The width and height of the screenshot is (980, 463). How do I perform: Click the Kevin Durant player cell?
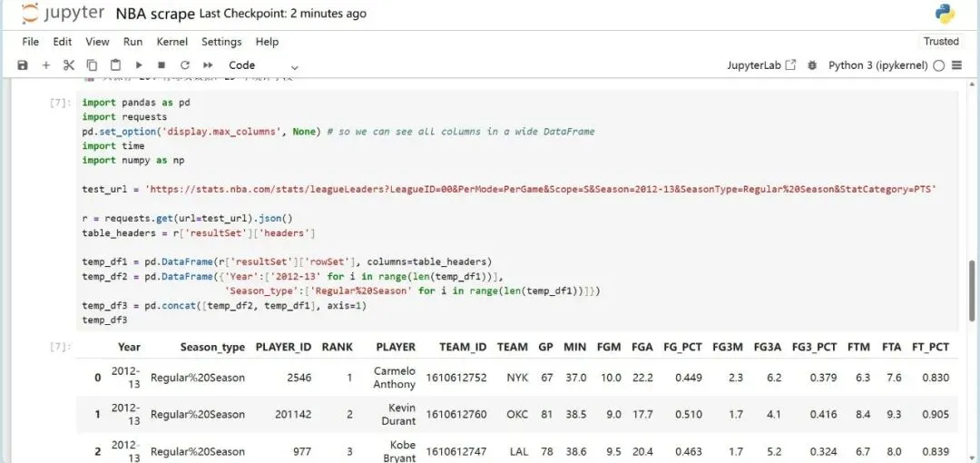click(398, 414)
